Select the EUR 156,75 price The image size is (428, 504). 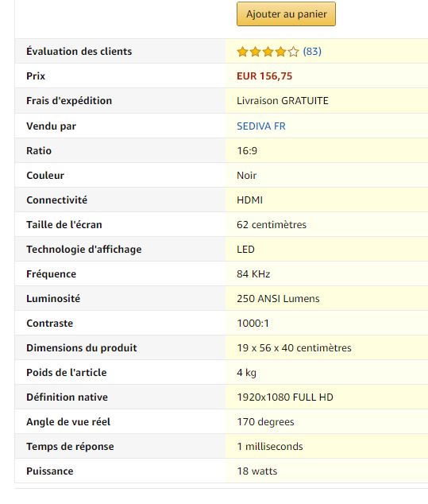[x=264, y=76]
